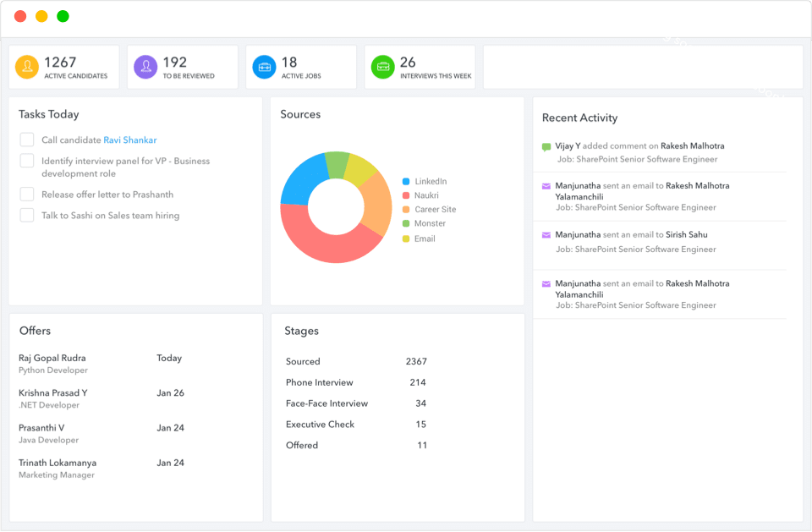Open the Interviews This Week calendar icon
812x532 pixels.
coord(384,67)
